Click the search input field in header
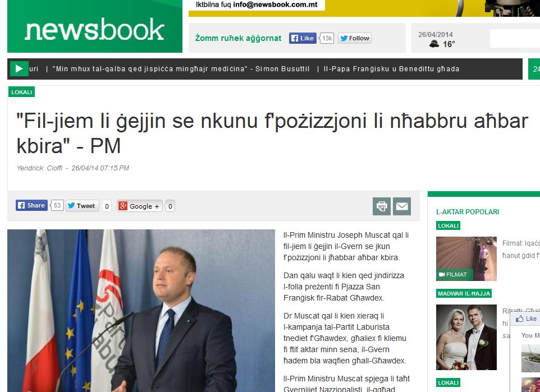This screenshot has width=540, height=392. [x=515, y=39]
